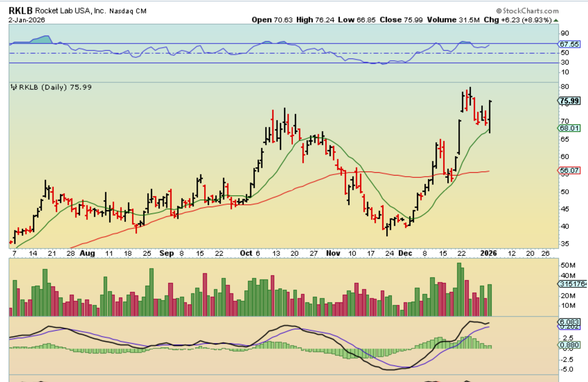Click the Aug label on the date axis

coord(87,253)
